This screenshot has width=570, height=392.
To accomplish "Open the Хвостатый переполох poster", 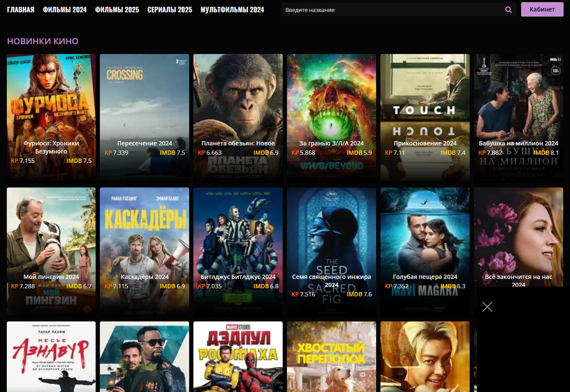I will click(x=332, y=357).
